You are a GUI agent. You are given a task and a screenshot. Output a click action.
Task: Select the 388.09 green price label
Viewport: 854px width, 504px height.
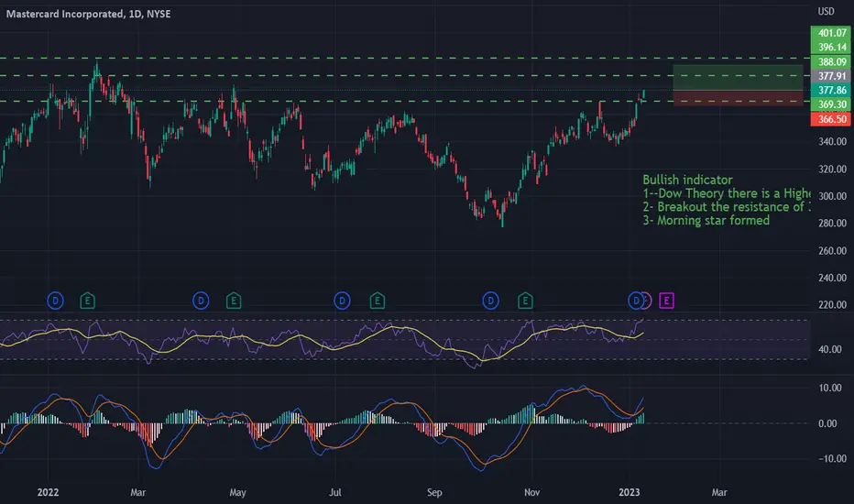(831, 61)
